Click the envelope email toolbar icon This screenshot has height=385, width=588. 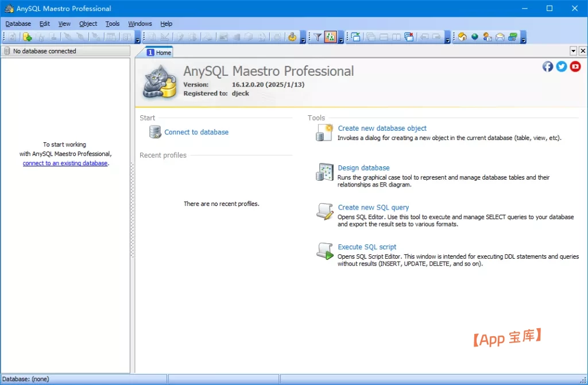click(500, 37)
